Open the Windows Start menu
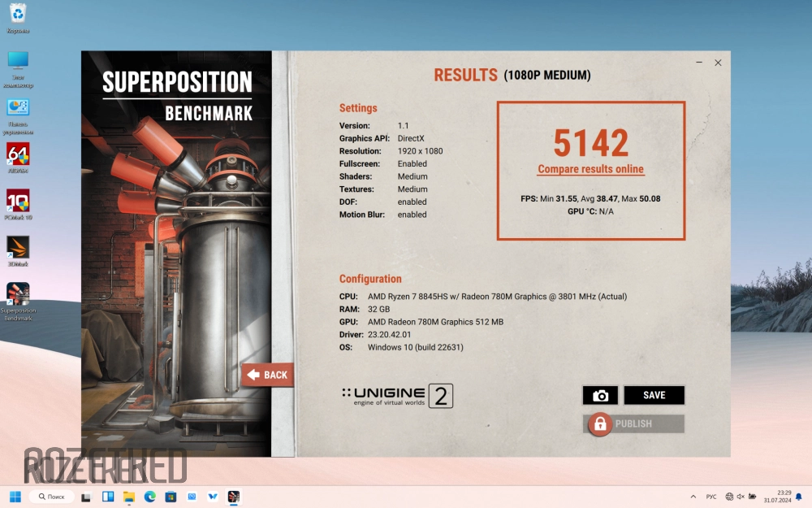The image size is (812, 508). (15, 496)
